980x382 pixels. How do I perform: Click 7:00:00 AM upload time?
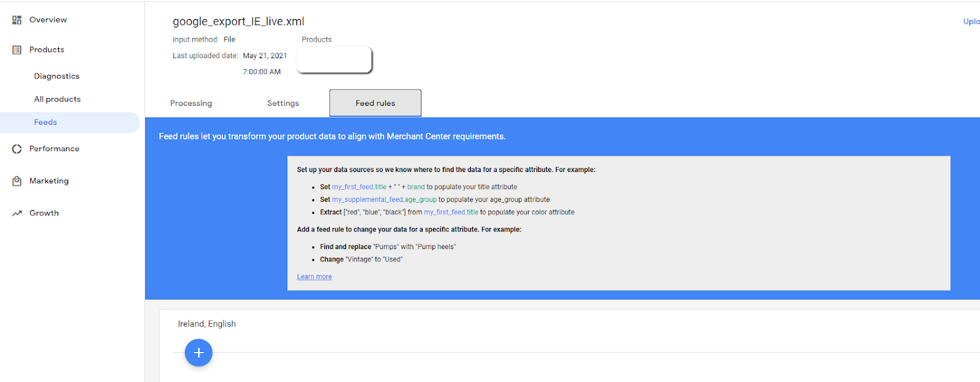(x=262, y=72)
